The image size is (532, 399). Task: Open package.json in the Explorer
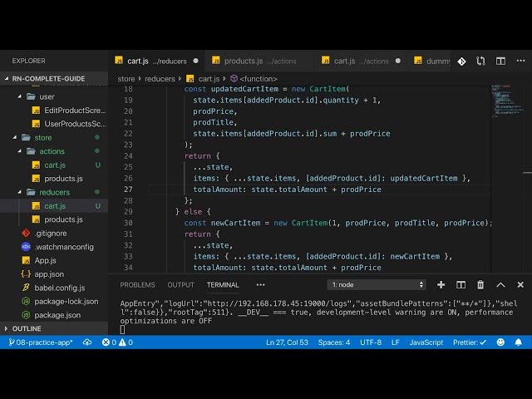tap(57, 315)
